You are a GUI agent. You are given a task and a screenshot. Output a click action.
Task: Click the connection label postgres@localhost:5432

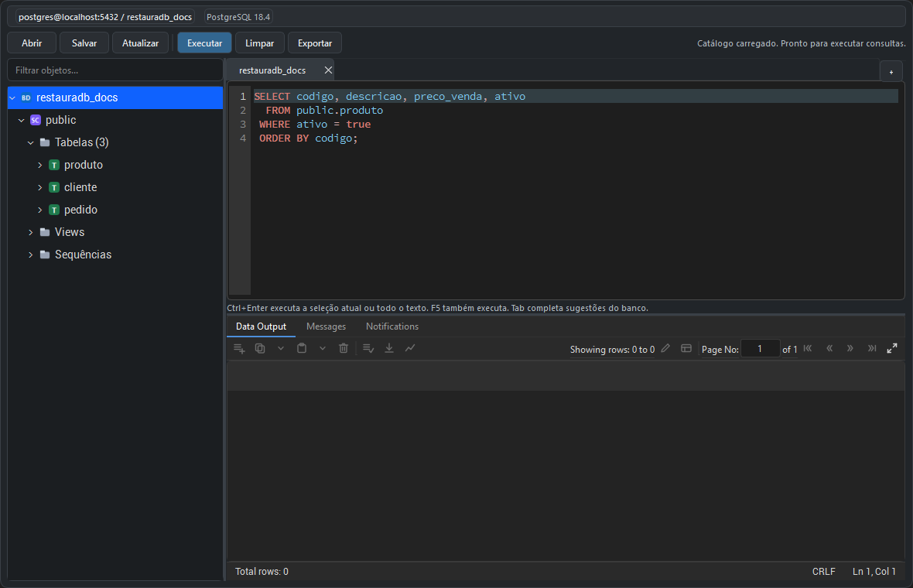(104, 17)
